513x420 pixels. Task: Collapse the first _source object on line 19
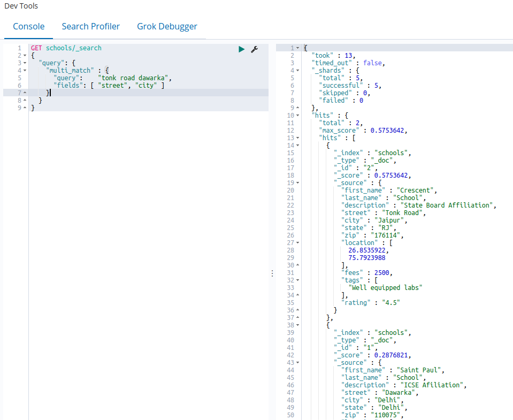[298, 183]
